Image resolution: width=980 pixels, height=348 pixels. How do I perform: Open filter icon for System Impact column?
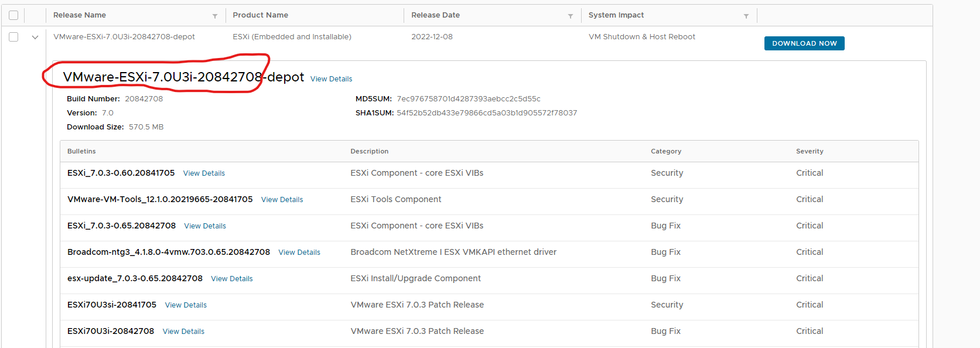tap(746, 16)
